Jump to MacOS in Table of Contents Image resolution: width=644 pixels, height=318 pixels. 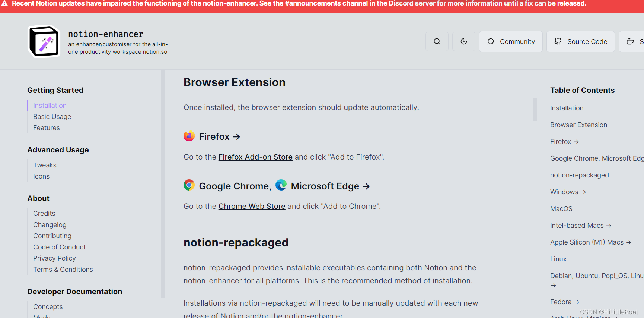click(561, 209)
